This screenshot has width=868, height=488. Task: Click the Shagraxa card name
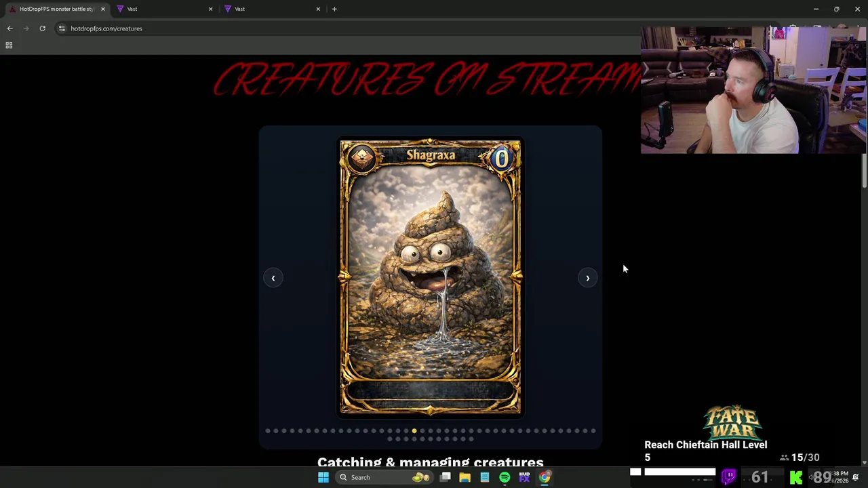(x=431, y=155)
